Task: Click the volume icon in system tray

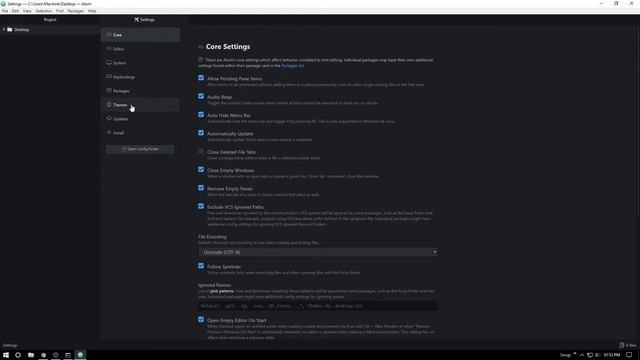Action: pyautogui.click(x=598, y=355)
